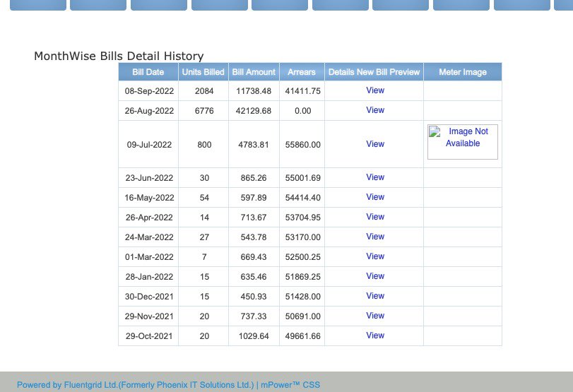Open the View link for 29-Nov-2021 bill
Viewport: 573px width, 392px height.
[x=375, y=315]
